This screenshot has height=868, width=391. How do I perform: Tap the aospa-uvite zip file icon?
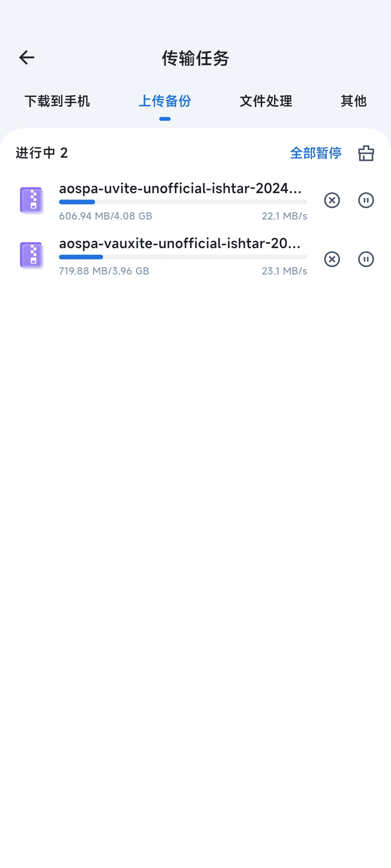32,200
